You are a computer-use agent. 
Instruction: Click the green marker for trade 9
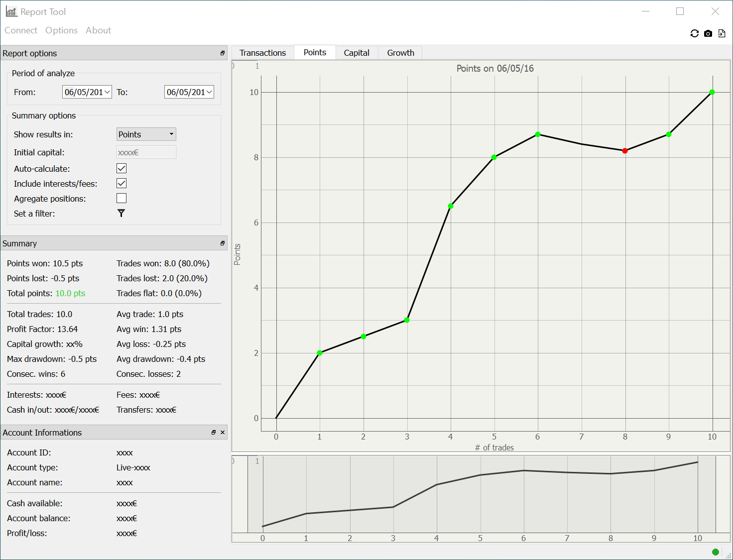669,134
